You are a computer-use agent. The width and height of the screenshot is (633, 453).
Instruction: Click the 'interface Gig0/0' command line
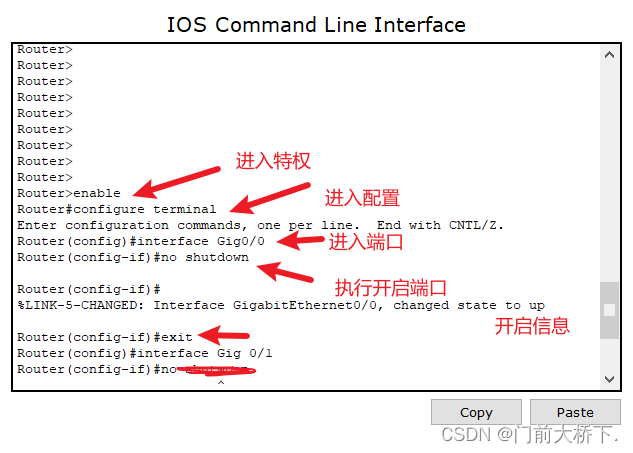tap(141, 241)
